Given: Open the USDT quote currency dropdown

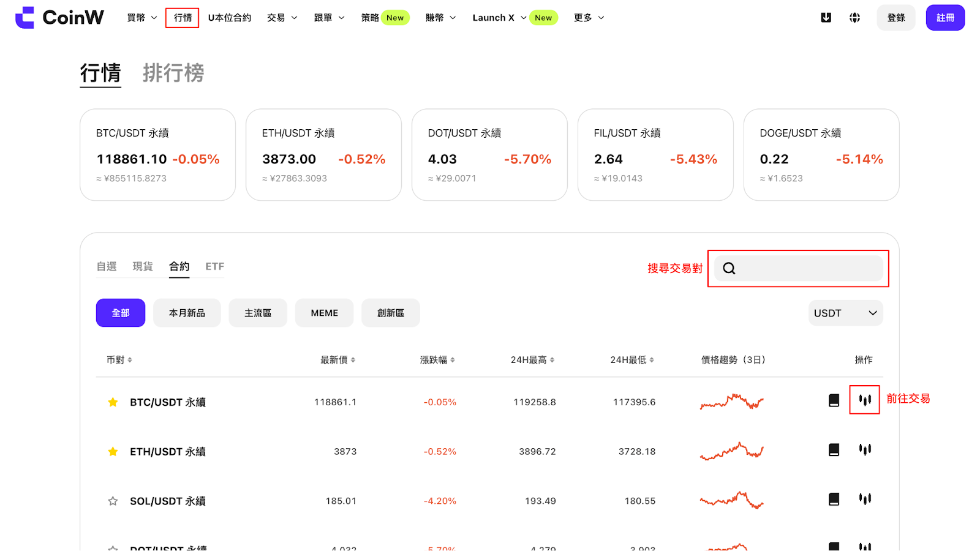Looking at the screenshot, I should tap(846, 313).
